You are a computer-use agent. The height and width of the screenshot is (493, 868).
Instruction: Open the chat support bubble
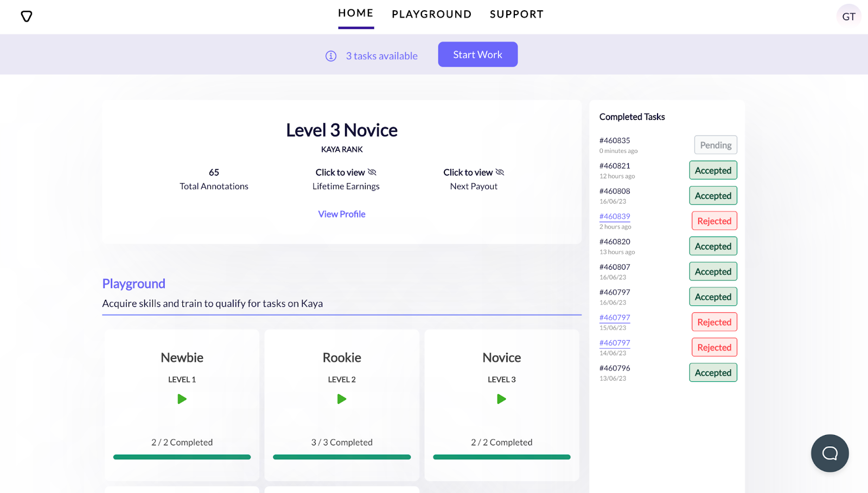(830, 453)
